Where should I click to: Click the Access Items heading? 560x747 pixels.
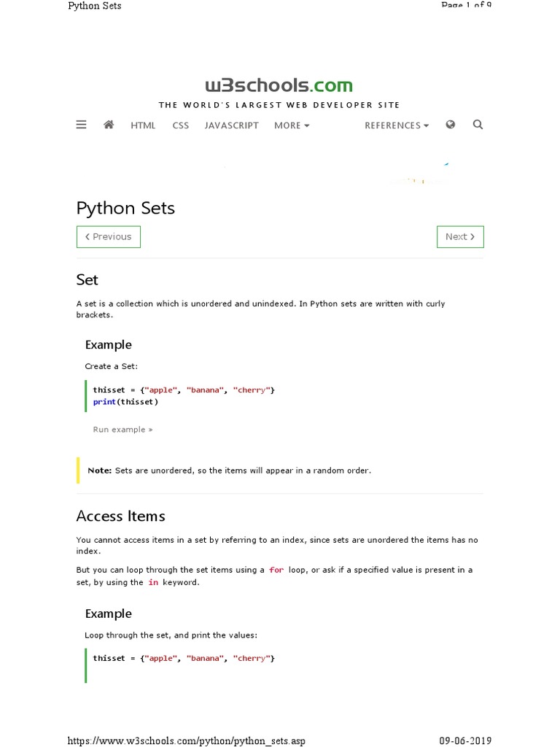120,516
